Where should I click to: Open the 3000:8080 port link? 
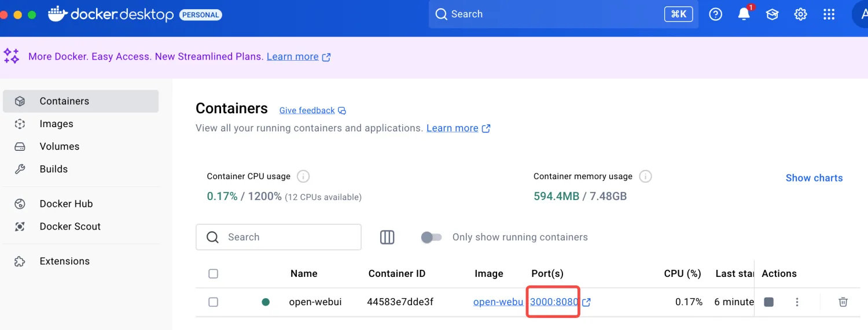coord(554,302)
